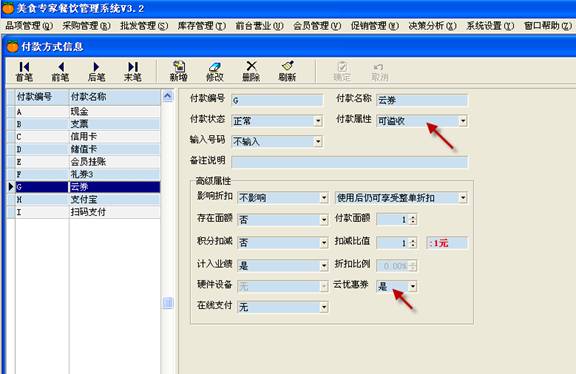Open the 云优惠券 dropdown showing 是

coord(413,286)
